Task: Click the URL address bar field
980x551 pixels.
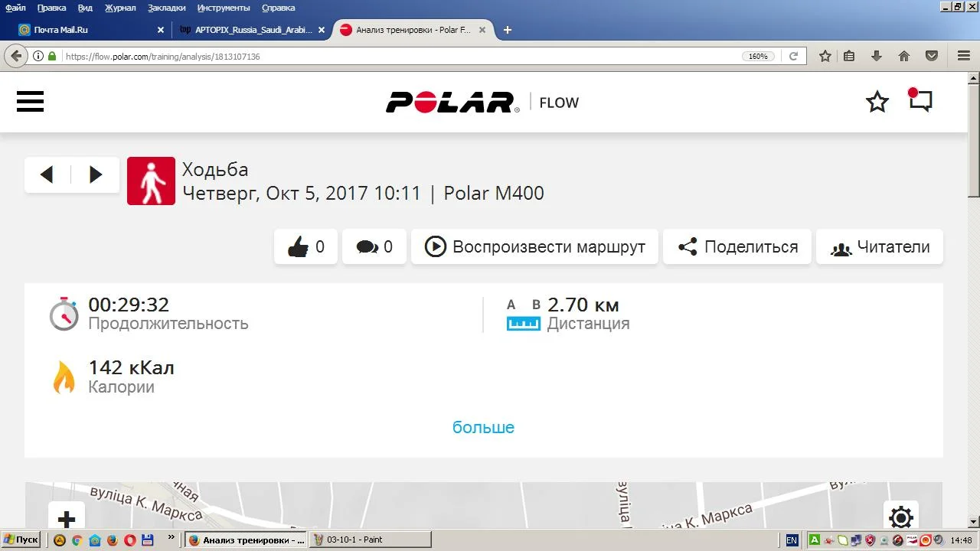Action: pos(398,56)
